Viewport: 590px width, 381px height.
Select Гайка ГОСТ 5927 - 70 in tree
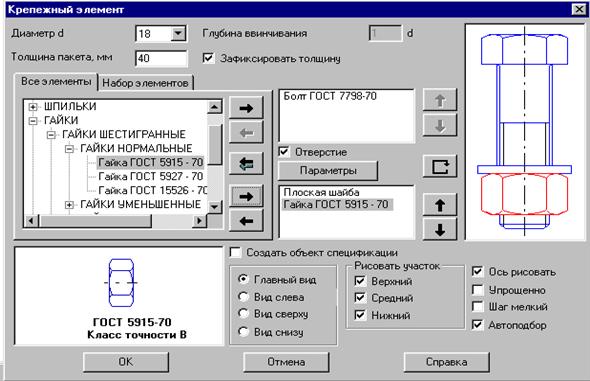(x=151, y=176)
